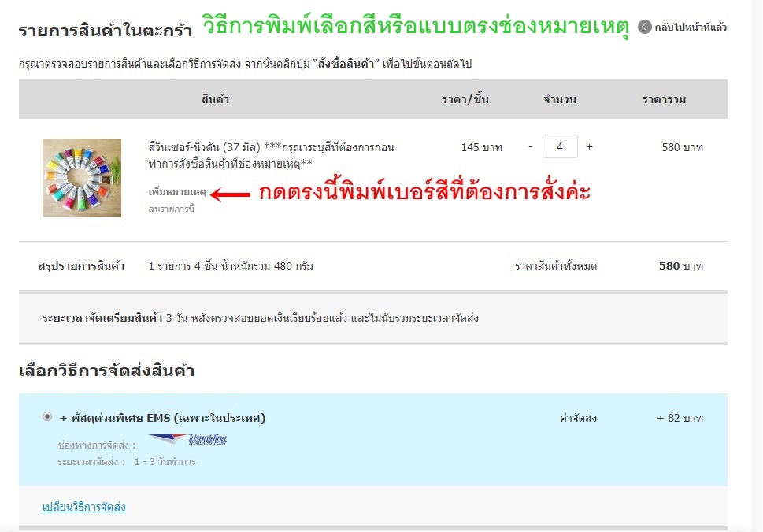Click the ราคา/ชิ้น column header

[x=465, y=99]
